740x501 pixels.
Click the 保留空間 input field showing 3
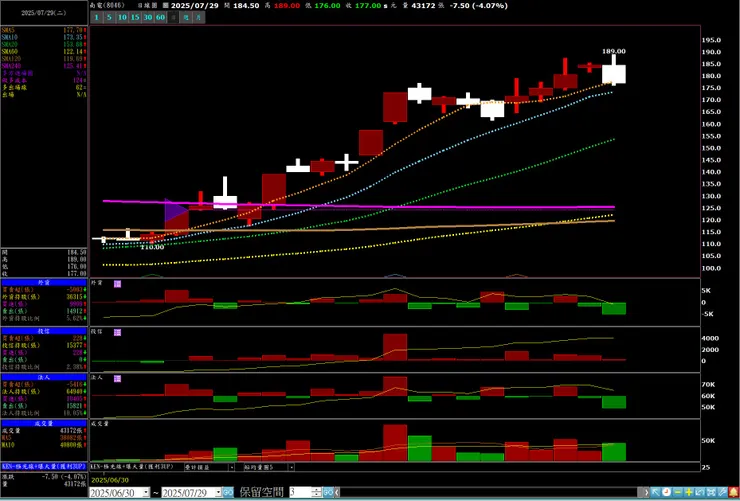click(301, 493)
